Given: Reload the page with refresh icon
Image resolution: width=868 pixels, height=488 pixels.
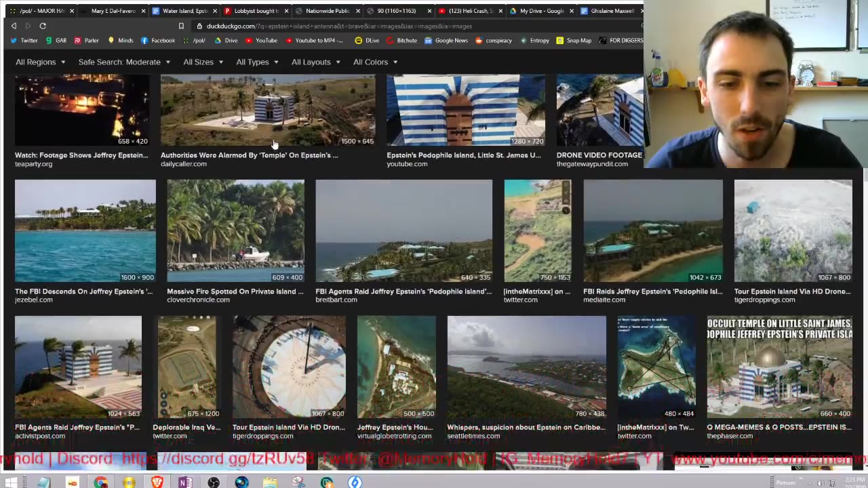Looking at the screenshot, I should coord(43,26).
